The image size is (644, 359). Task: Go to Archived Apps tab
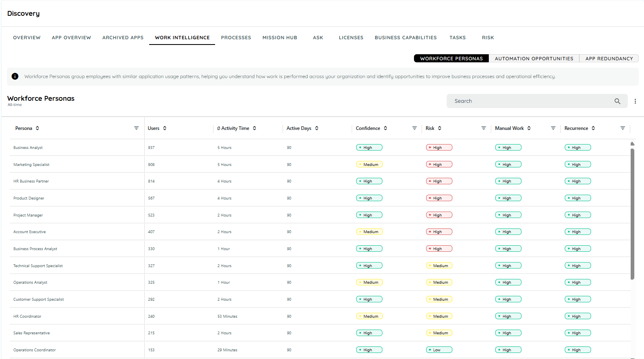(x=123, y=38)
